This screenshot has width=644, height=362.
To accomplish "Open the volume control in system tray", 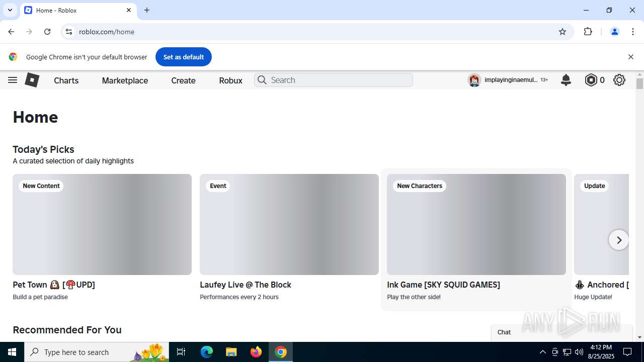I will [579, 352].
